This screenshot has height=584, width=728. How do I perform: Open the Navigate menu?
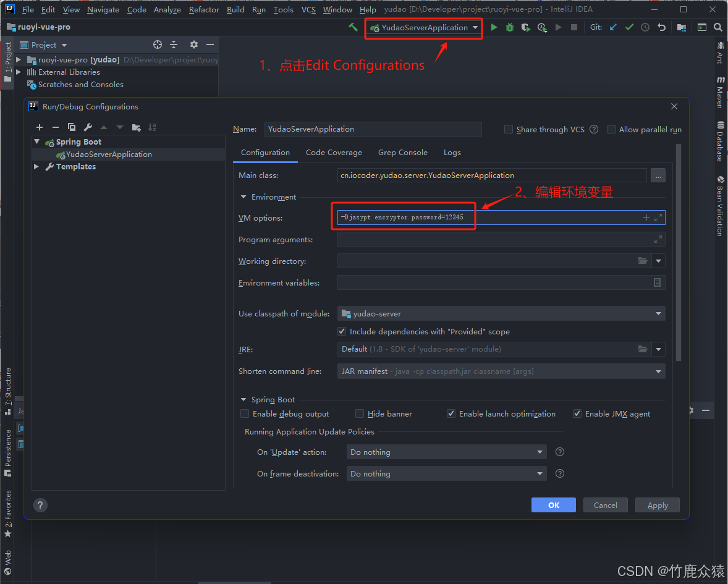click(x=103, y=9)
